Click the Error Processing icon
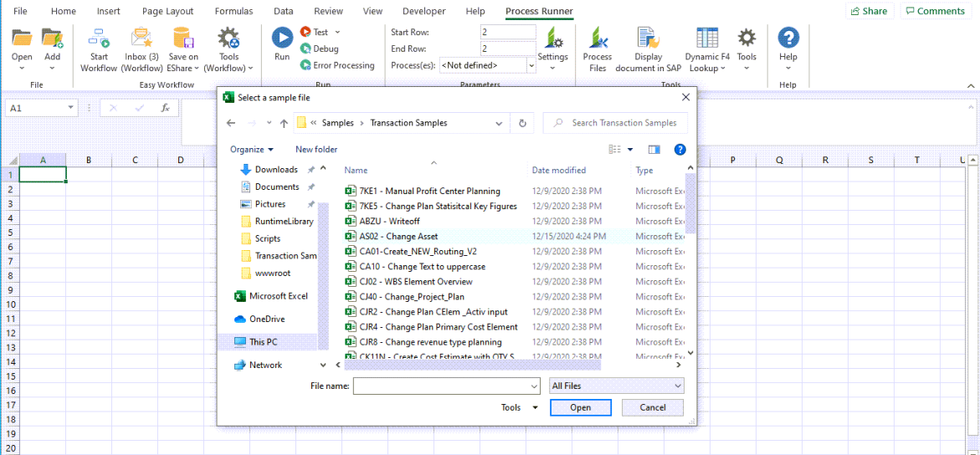The height and width of the screenshot is (455, 980). (x=306, y=65)
